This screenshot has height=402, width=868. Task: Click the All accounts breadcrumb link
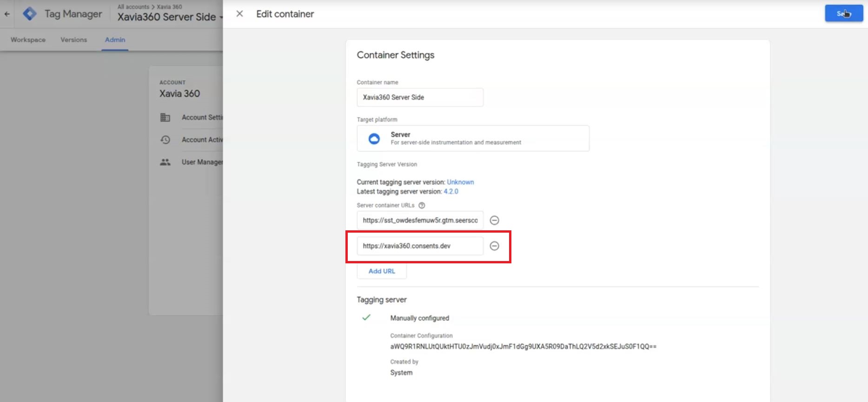pos(133,7)
